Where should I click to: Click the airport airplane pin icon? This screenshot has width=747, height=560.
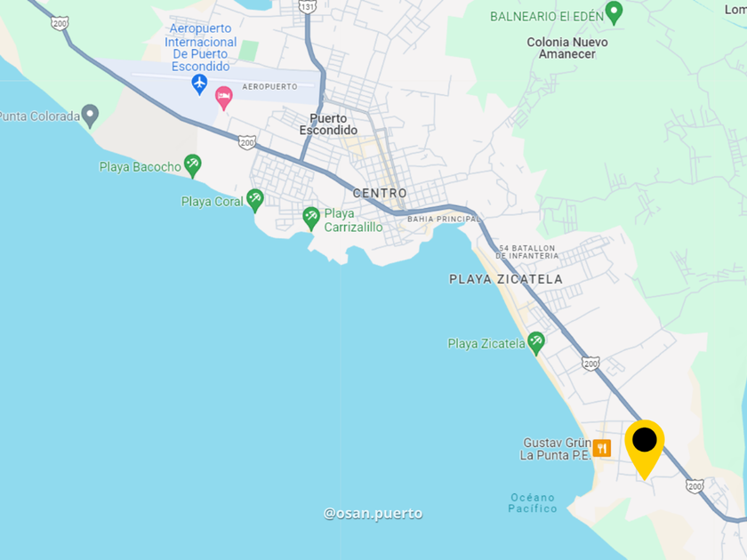pyautogui.click(x=199, y=84)
